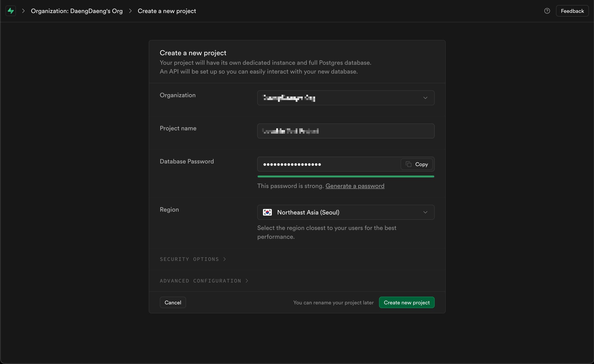Open the Organization dropdown
This screenshot has width=594, height=364.
point(345,98)
